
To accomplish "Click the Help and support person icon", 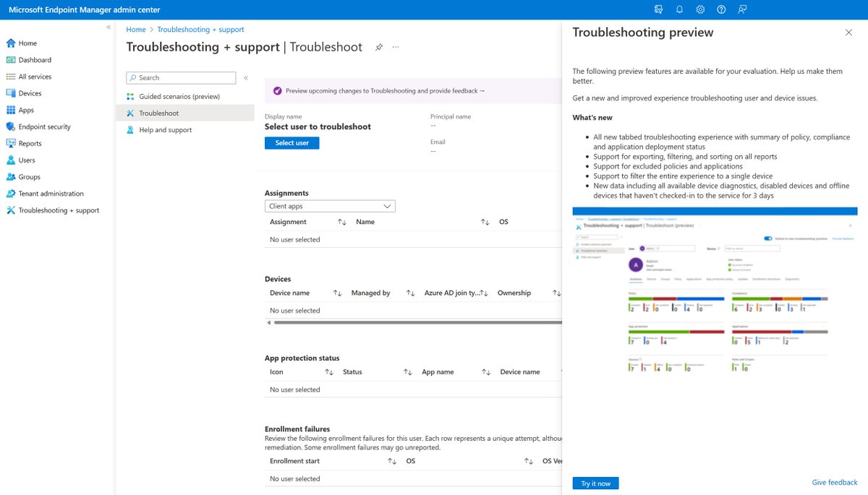I will 130,130.
